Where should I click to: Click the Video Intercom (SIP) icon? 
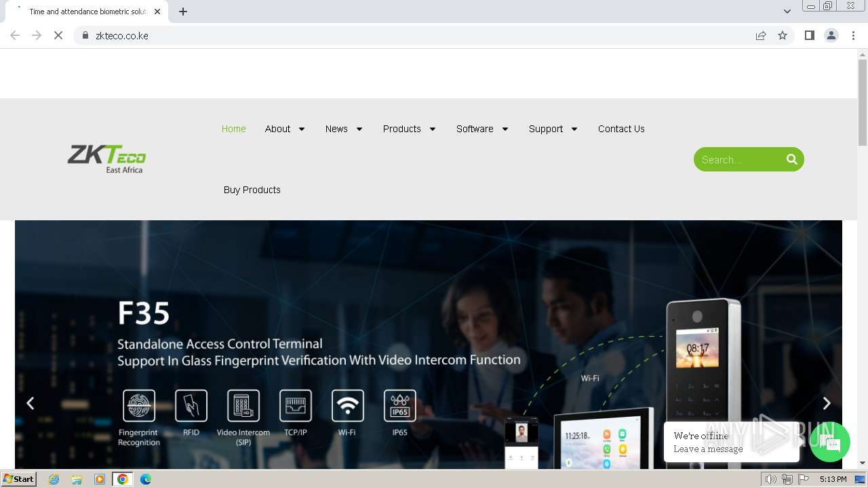(243, 405)
